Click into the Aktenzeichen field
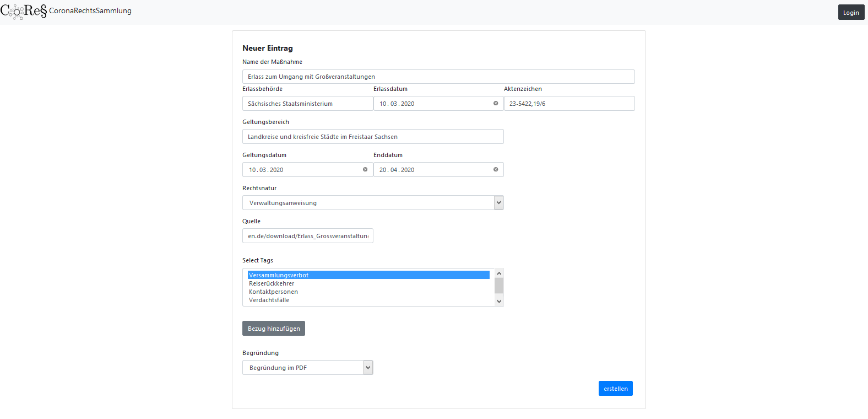The width and height of the screenshot is (868, 419). tap(569, 104)
